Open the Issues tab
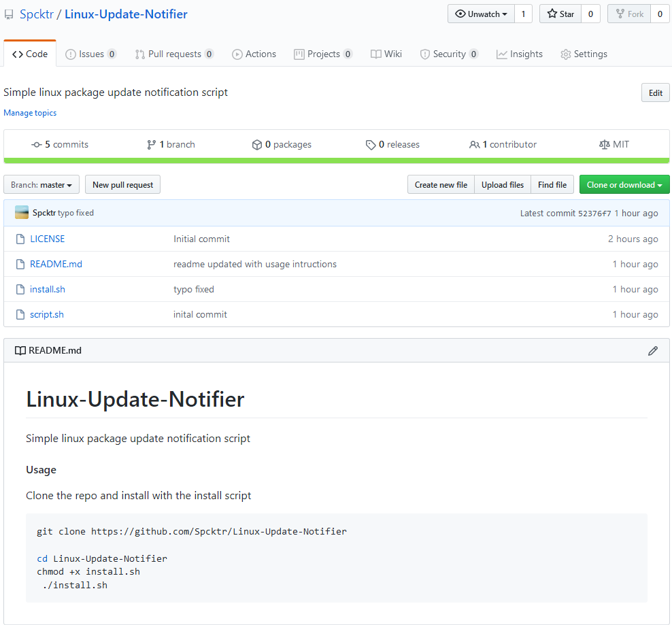This screenshot has height=625, width=672. (x=91, y=54)
